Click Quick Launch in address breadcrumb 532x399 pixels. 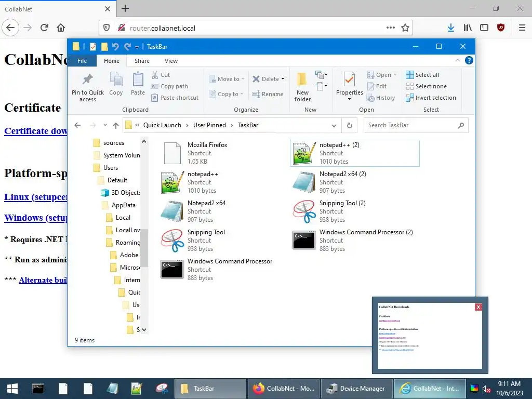click(162, 125)
